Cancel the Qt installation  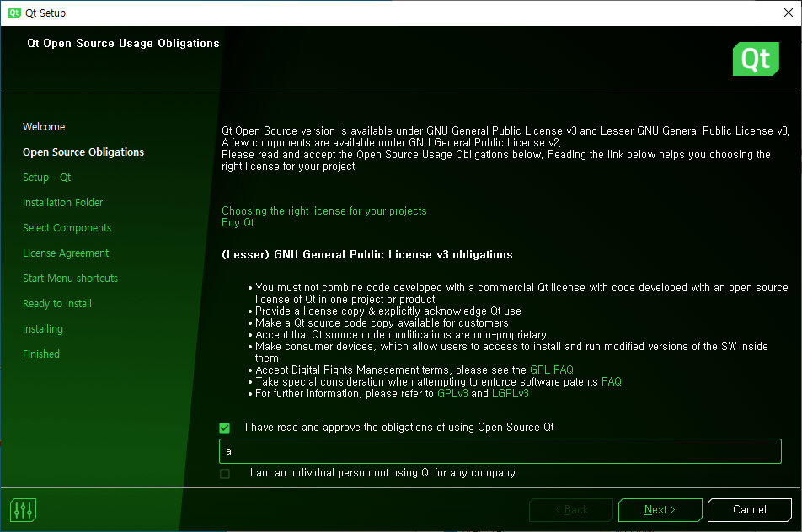749,509
